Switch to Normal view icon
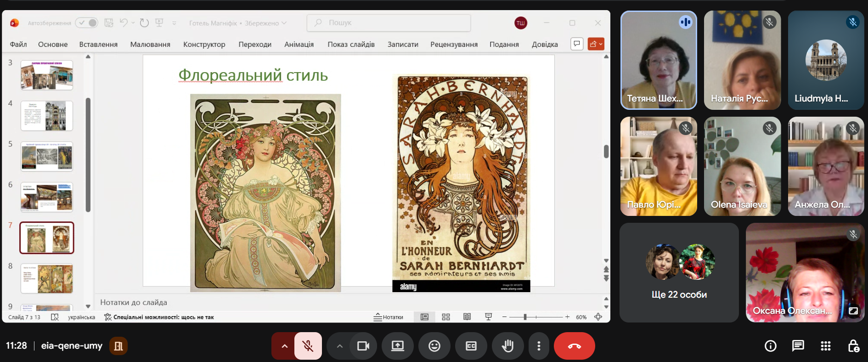 (424, 317)
